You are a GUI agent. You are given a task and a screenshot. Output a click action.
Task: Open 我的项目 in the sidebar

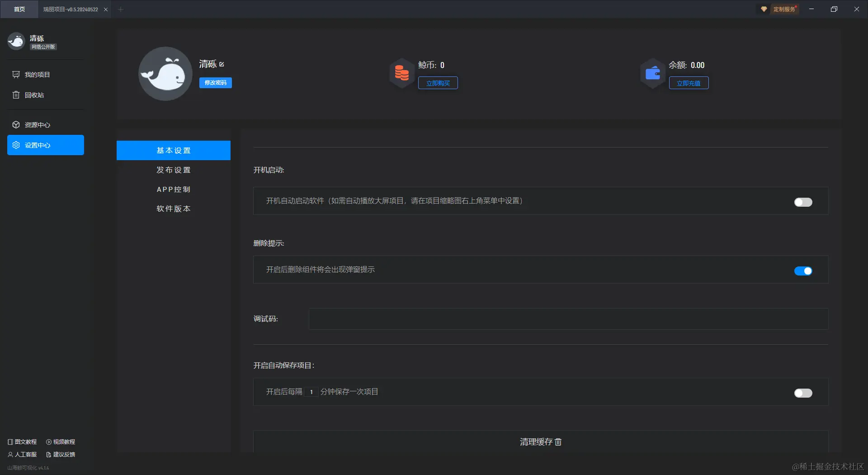coord(45,75)
